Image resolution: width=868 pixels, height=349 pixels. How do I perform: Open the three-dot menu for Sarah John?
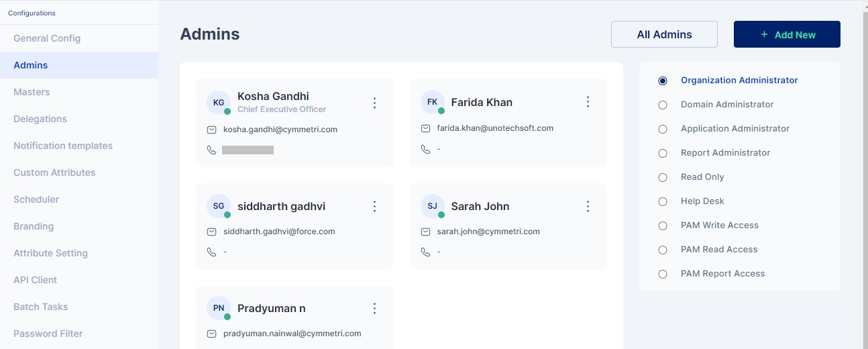(588, 207)
